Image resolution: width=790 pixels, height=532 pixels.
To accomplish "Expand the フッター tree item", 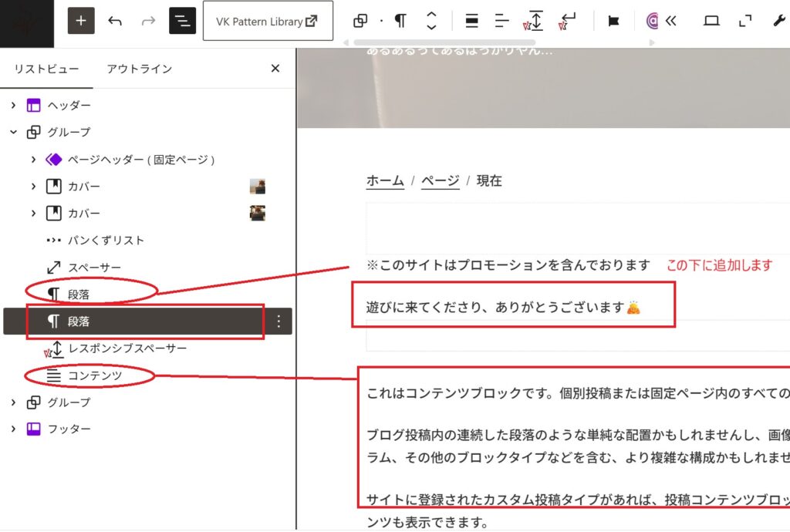I will pyautogui.click(x=14, y=429).
